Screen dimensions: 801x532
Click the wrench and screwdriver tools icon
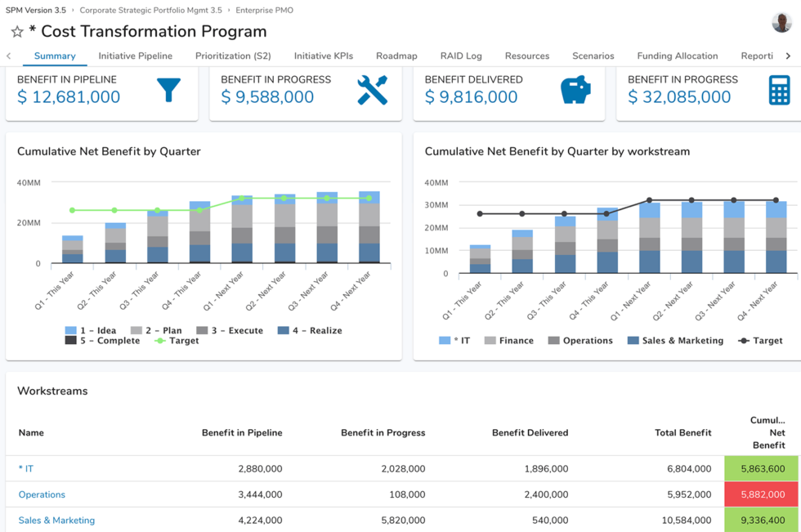click(372, 90)
